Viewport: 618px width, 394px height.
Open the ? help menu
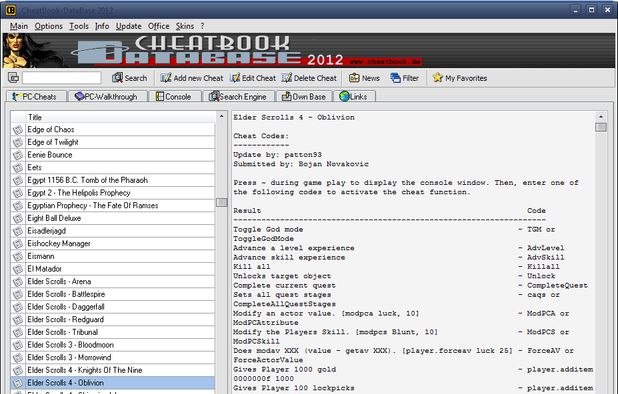[x=202, y=26]
